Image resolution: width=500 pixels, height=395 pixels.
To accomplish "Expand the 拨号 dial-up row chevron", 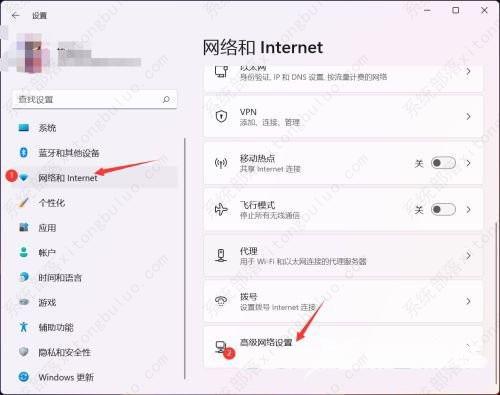I will click(468, 301).
